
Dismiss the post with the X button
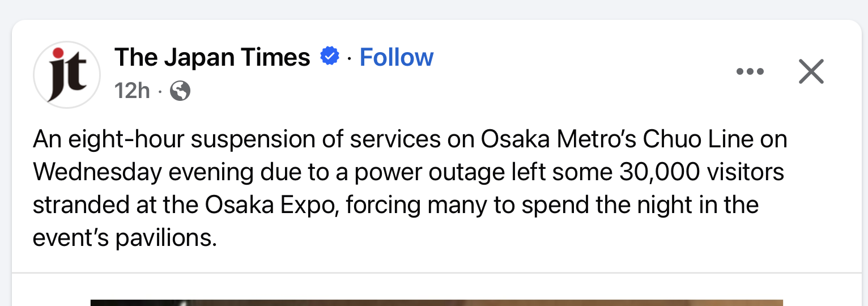click(811, 72)
